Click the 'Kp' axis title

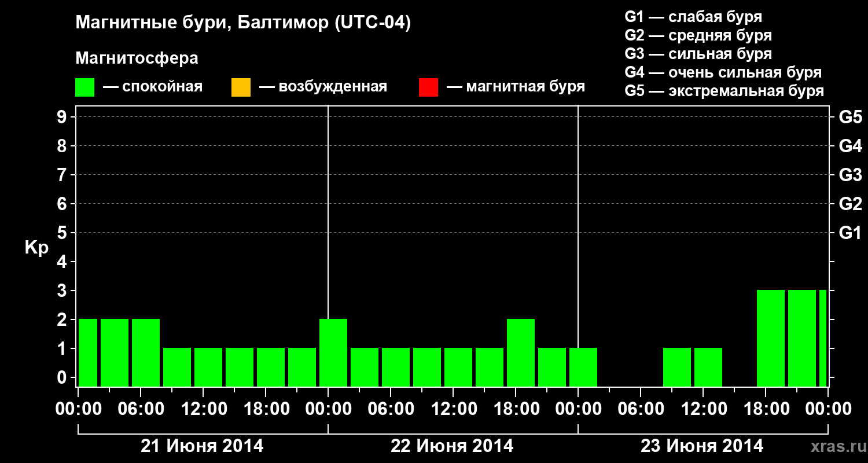36,248
